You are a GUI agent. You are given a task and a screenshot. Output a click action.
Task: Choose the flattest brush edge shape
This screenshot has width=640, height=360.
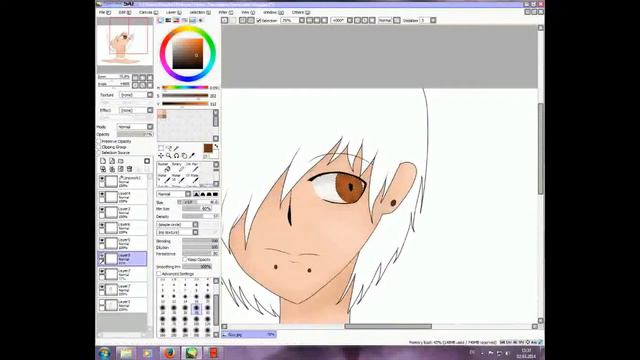click(x=215, y=194)
